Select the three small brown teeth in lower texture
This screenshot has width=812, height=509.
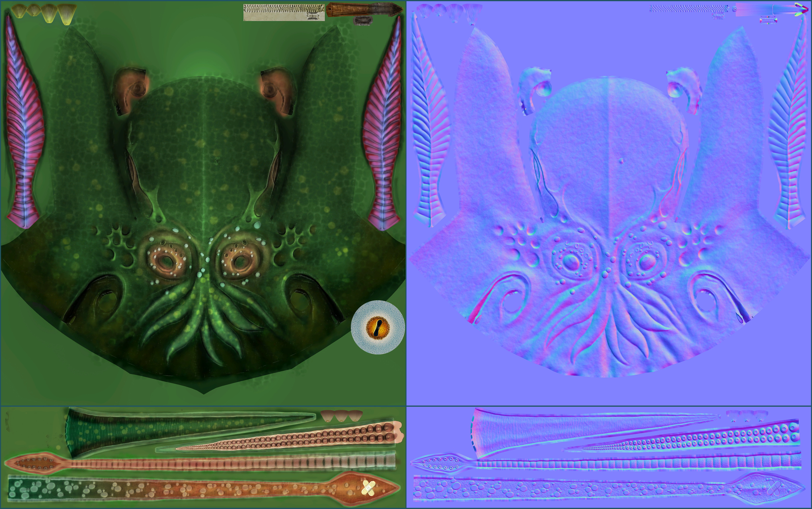coord(341,416)
